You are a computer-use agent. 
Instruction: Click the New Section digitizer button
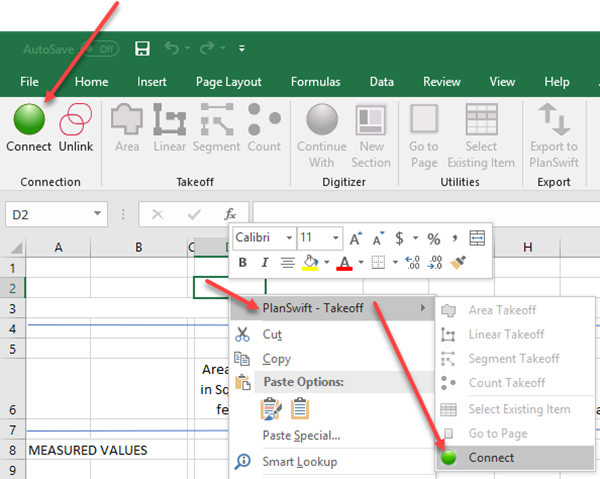coord(371,136)
